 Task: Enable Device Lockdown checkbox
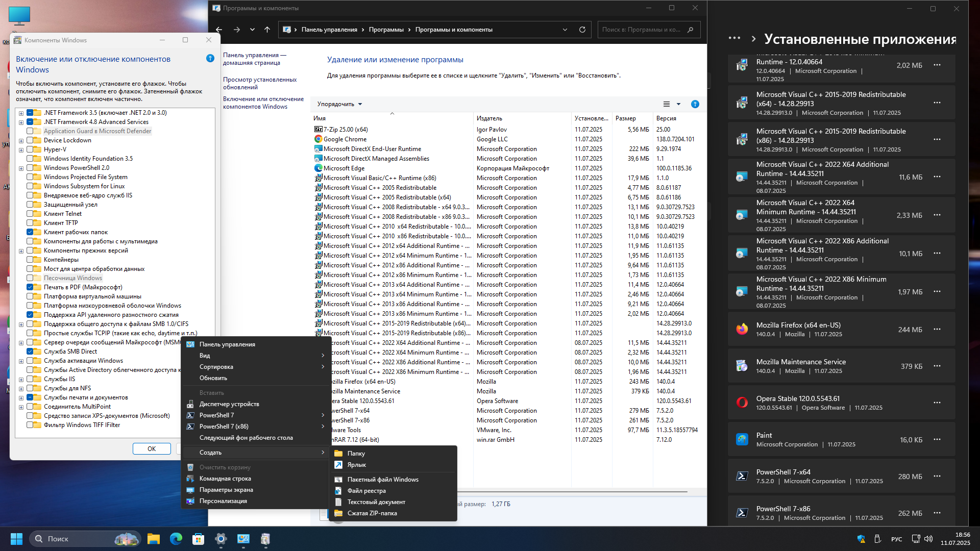pyautogui.click(x=30, y=140)
